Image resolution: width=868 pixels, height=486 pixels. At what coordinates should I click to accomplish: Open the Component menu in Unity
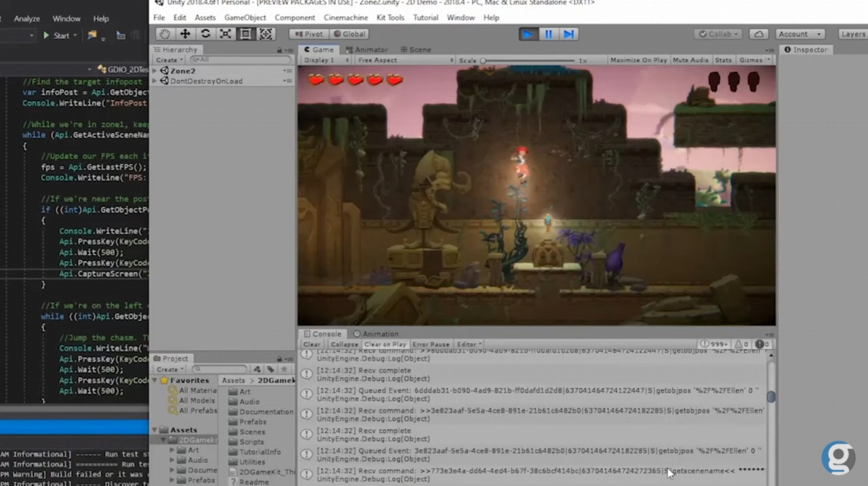point(295,18)
